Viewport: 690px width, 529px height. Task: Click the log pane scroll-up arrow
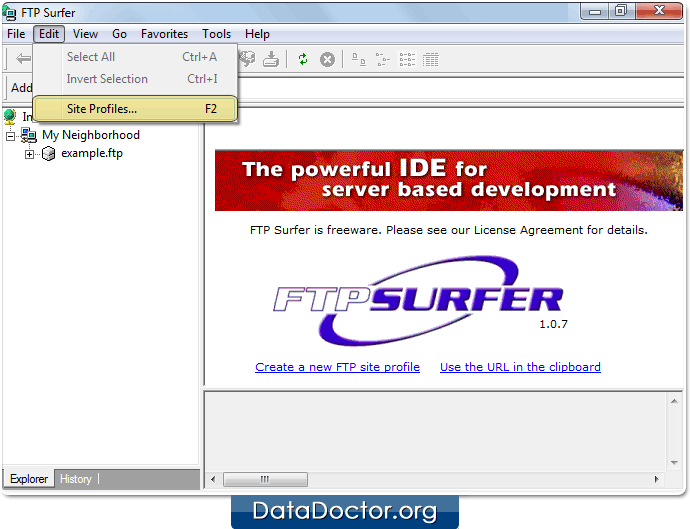click(674, 401)
